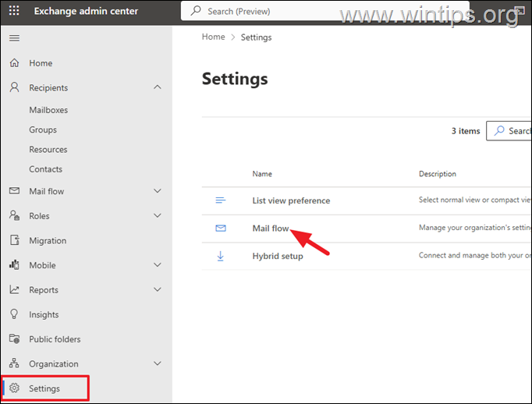532x404 pixels.
Task: Click the 'Manage your organization's' description text
Action: pyautogui.click(x=475, y=228)
